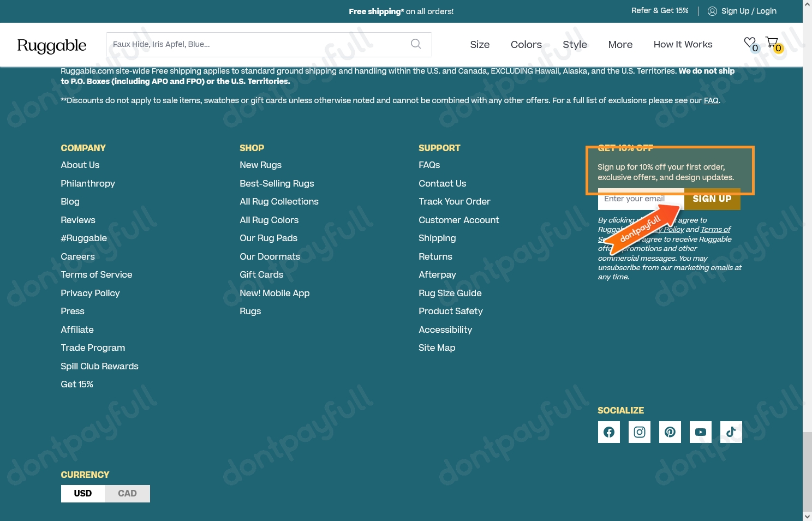Open the shopping cart icon
The width and height of the screenshot is (812, 521).
tap(772, 42)
